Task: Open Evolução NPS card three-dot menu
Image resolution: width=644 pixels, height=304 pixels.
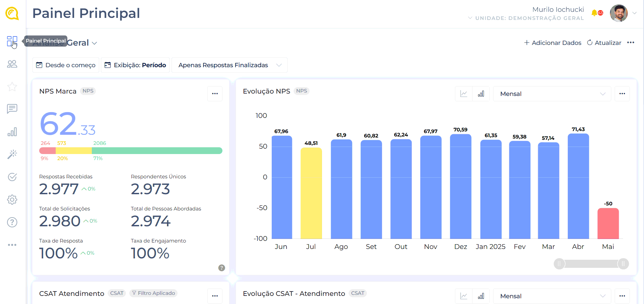Action: (622, 94)
